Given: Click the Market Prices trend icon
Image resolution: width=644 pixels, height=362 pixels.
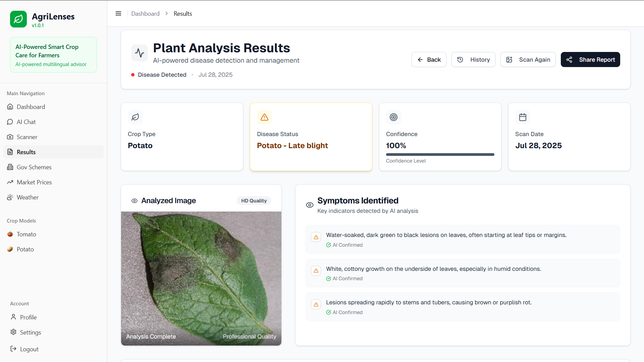Looking at the screenshot, I should click(10, 182).
